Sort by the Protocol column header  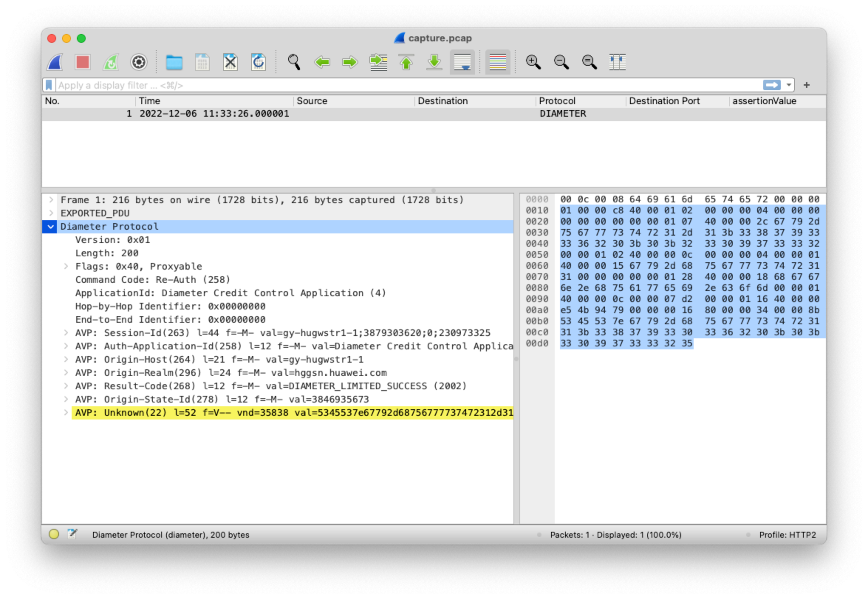pos(557,101)
